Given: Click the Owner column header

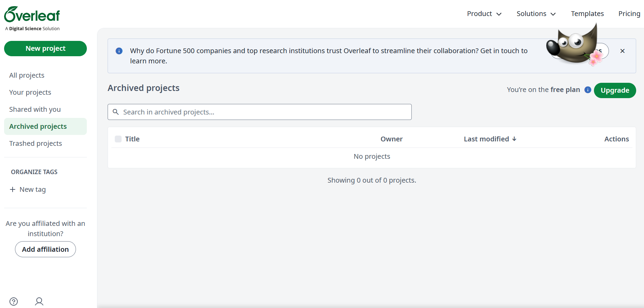Looking at the screenshot, I should [x=391, y=139].
